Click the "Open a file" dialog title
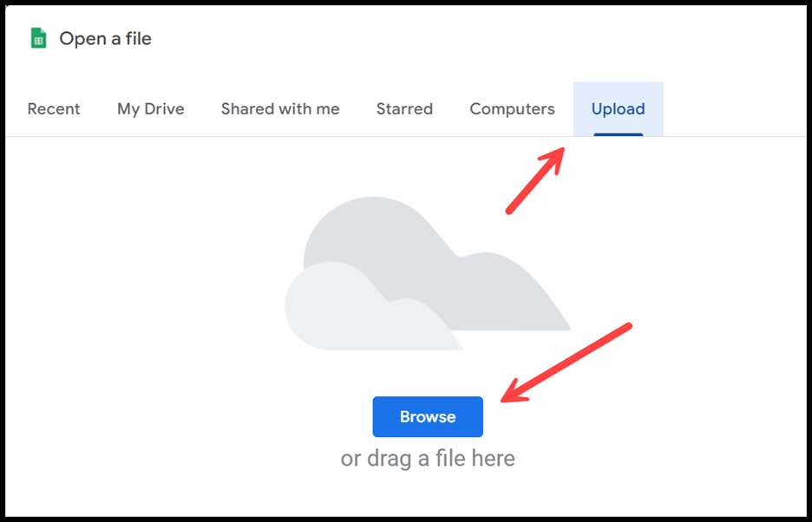This screenshot has width=812, height=522. tap(105, 39)
